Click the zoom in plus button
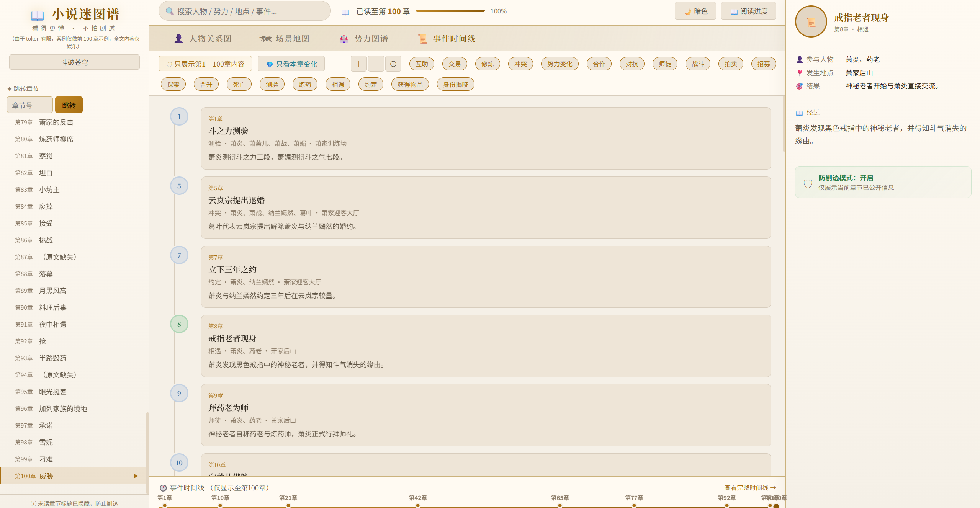Screen dimensions: 980x508 (x=358, y=64)
